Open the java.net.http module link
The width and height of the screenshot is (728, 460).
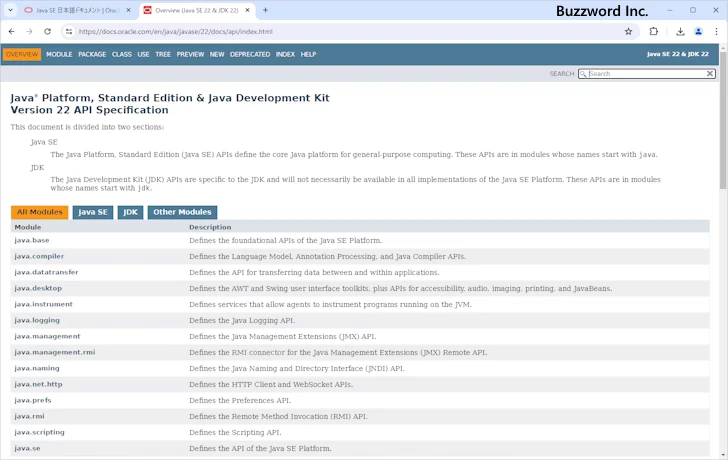tap(38, 384)
